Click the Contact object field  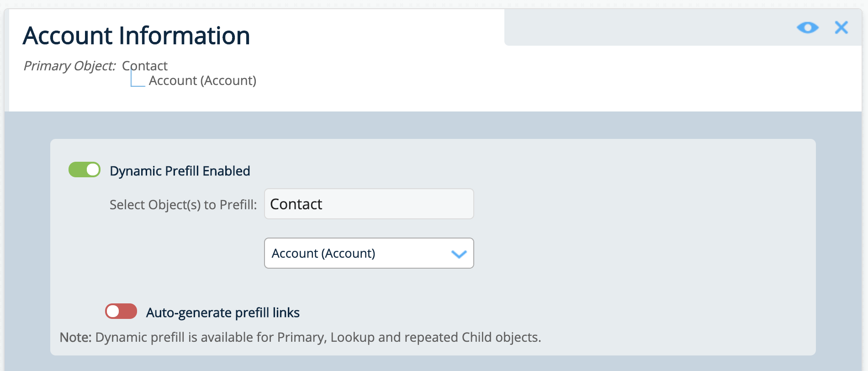pos(368,204)
